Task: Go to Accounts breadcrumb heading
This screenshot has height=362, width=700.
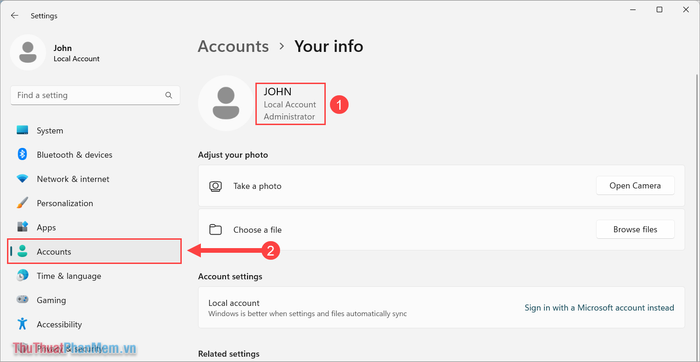Action: tap(233, 46)
